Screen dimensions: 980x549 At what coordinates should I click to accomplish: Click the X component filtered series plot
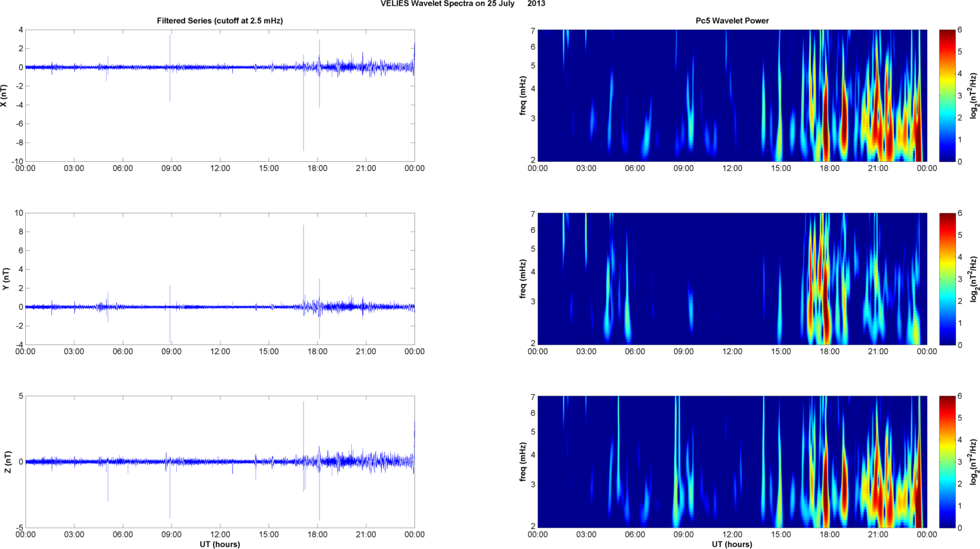click(219, 95)
